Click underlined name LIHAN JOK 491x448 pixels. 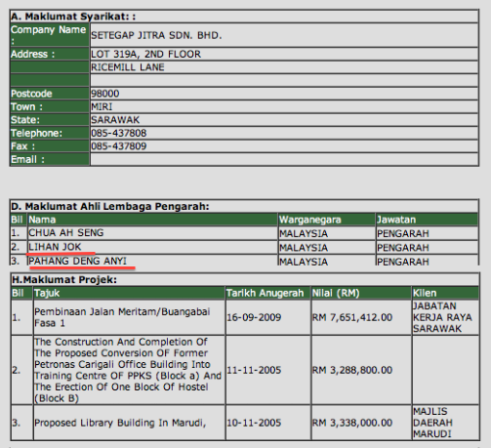[55, 247]
